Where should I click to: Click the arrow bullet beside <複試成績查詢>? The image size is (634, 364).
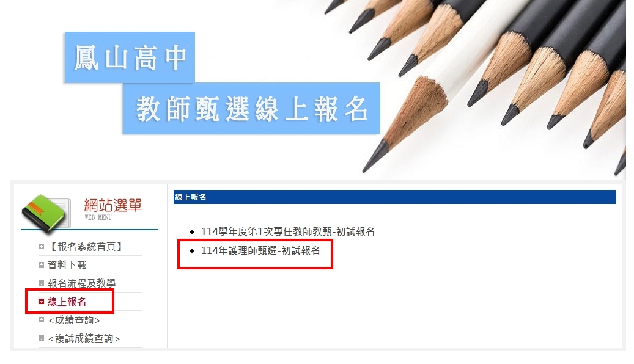coord(41,338)
